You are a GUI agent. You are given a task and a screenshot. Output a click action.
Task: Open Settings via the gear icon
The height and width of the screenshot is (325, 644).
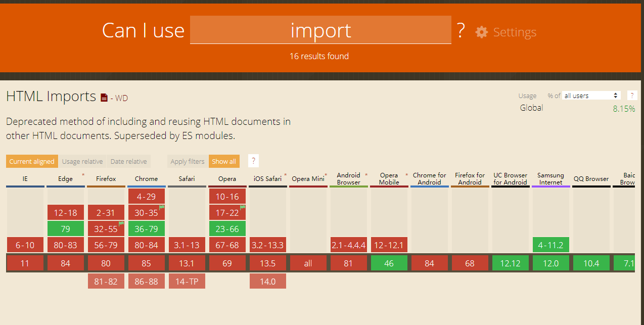[x=482, y=32]
